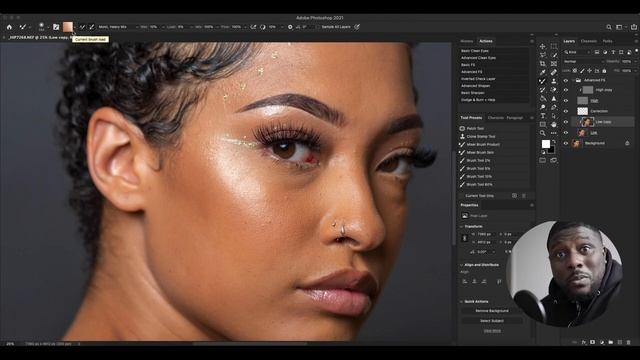The height and width of the screenshot is (360, 640).
Task: Click the black background color swatch
Action: pyautogui.click(x=551, y=149)
